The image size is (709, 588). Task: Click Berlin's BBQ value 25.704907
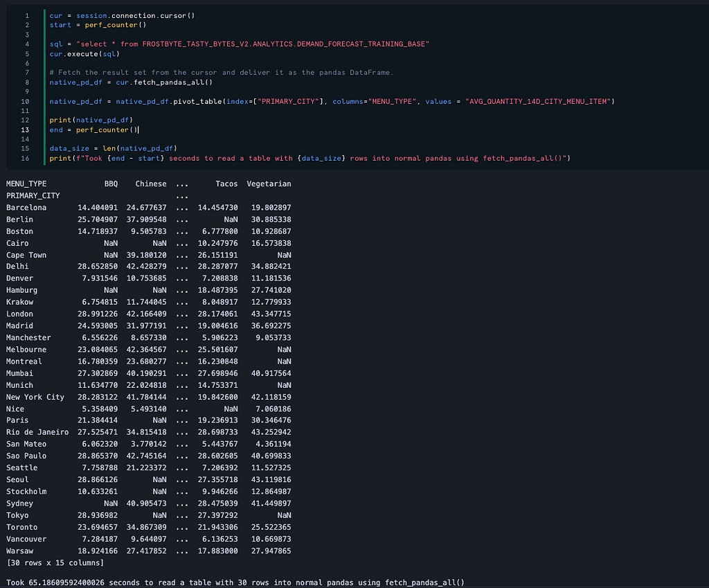point(98,220)
